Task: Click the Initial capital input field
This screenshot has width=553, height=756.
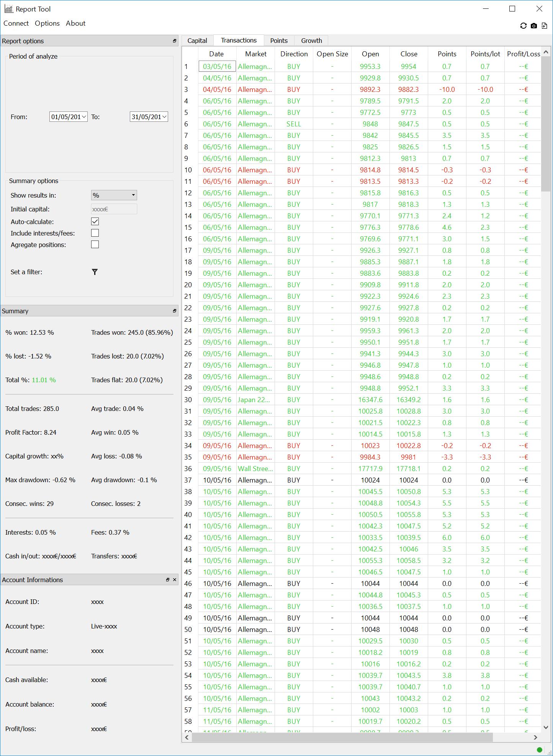Action: click(114, 209)
